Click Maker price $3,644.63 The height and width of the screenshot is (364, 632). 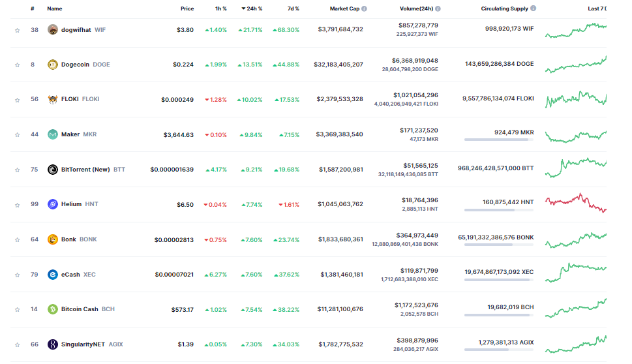[178, 134]
